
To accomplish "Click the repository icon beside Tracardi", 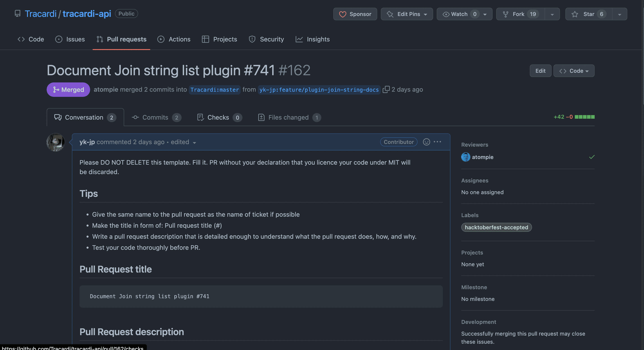I will pyautogui.click(x=17, y=14).
